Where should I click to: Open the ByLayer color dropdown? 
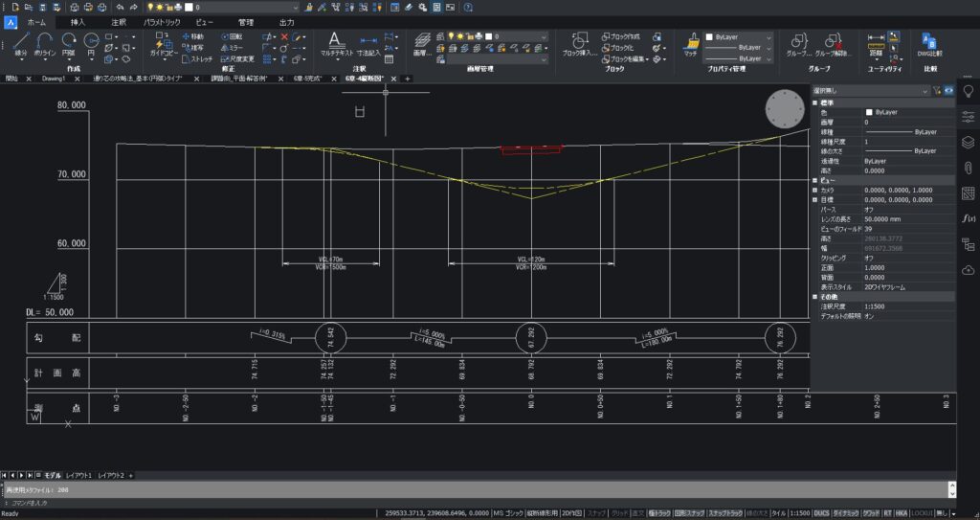tap(740, 37)
